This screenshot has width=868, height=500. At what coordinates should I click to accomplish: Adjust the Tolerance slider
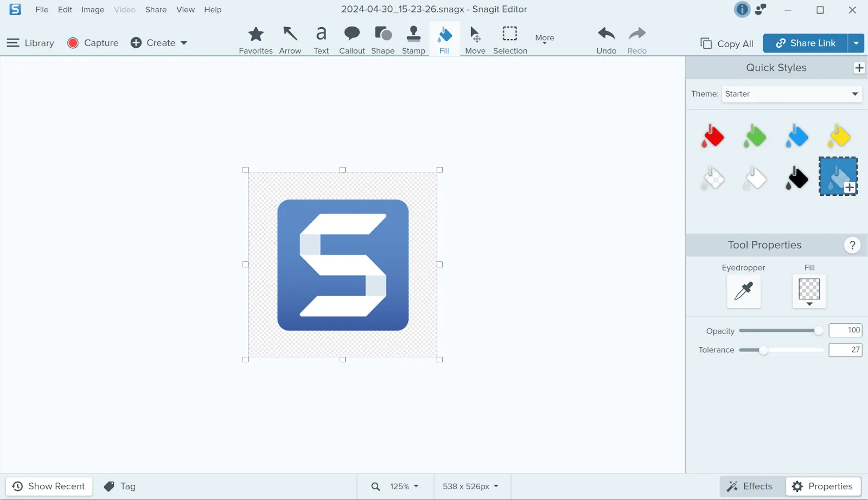tap(781, 350)
